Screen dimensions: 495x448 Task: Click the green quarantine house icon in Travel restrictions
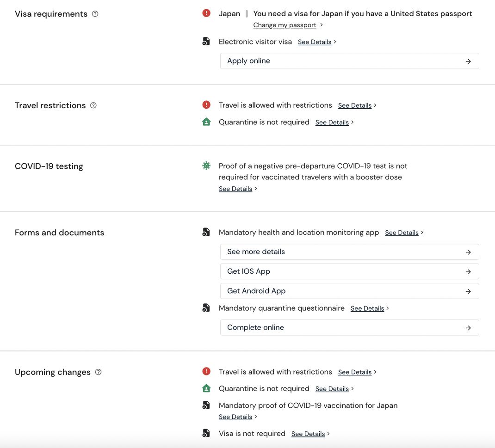coord(206,122)
